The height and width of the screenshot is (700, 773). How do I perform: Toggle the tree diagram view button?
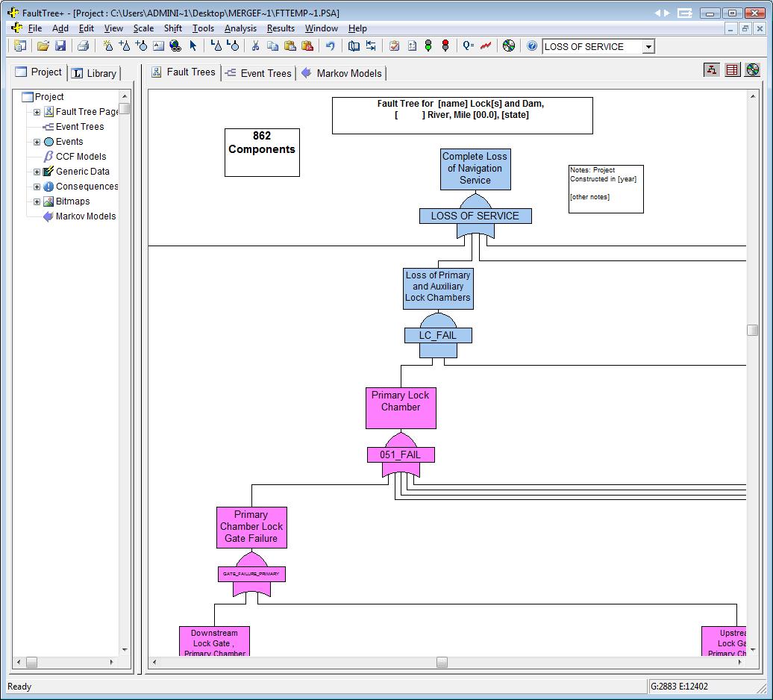point(712,69)
